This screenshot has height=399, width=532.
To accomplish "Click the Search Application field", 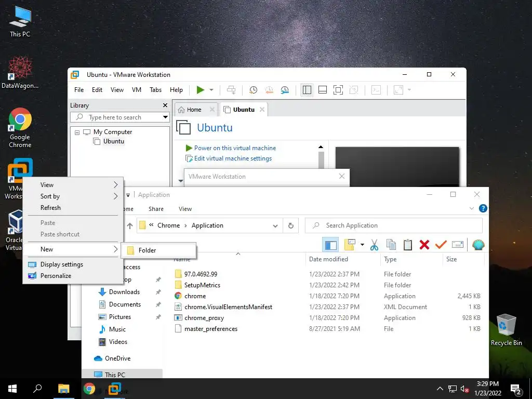I will (x=394, y=225).
